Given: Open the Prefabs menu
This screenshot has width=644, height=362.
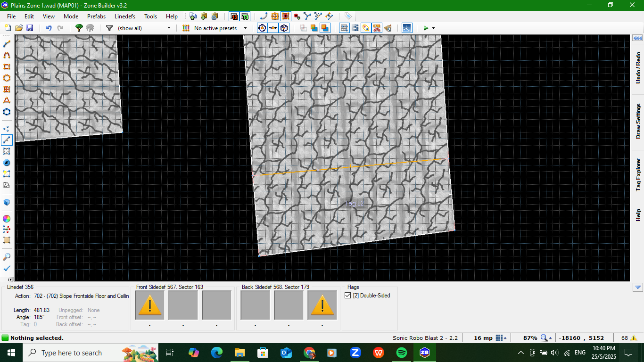Looking at the screenshot, I should [x=96, y=16].
